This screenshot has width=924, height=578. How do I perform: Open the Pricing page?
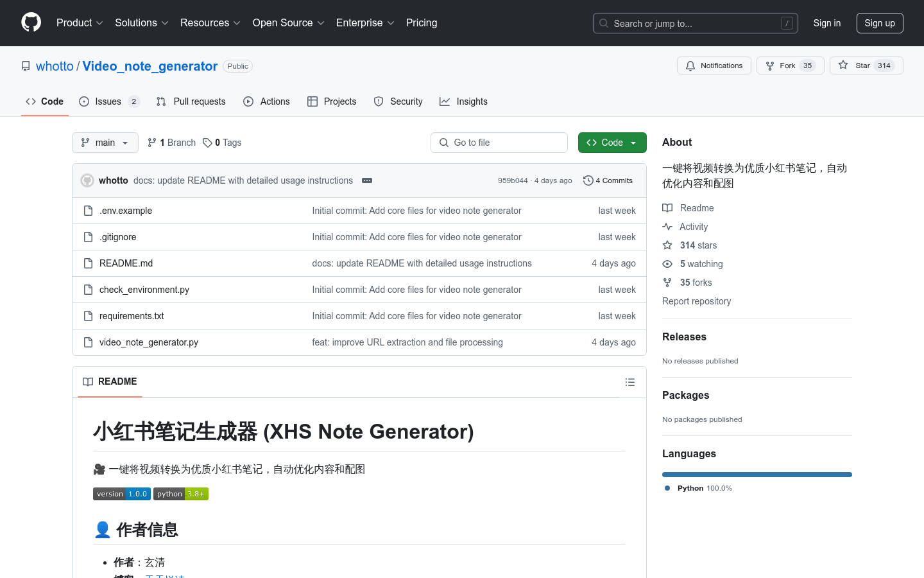[422, 23]
